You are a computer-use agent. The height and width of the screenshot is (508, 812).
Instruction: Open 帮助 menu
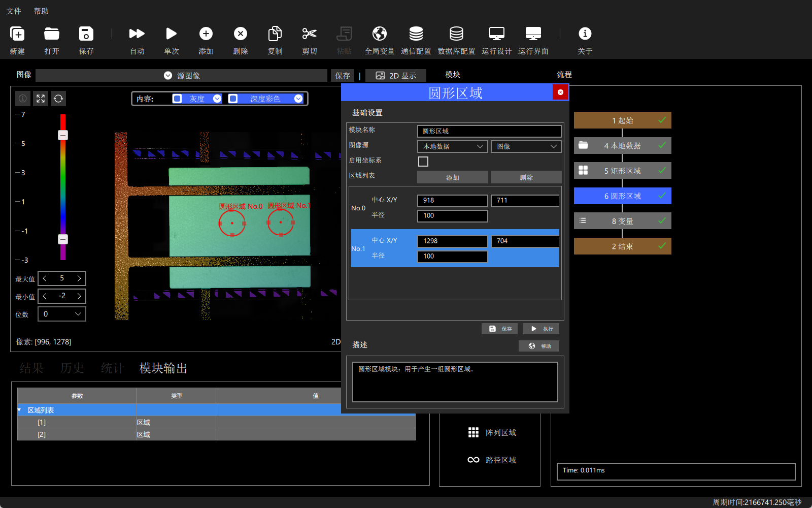point(41,11)
